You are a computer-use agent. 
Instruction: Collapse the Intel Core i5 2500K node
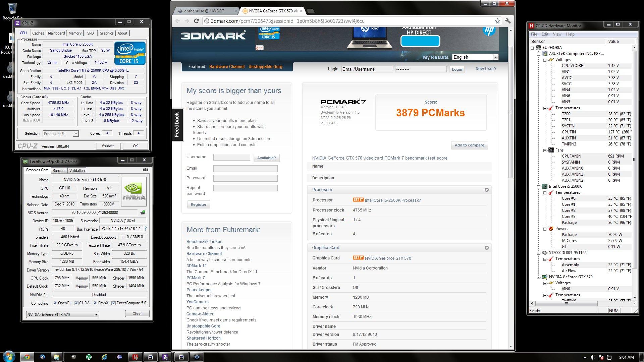coord(539,186)
